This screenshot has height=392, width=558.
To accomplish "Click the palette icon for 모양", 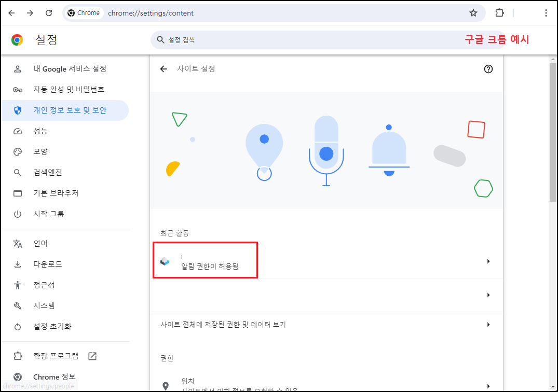I will (18, 152).
